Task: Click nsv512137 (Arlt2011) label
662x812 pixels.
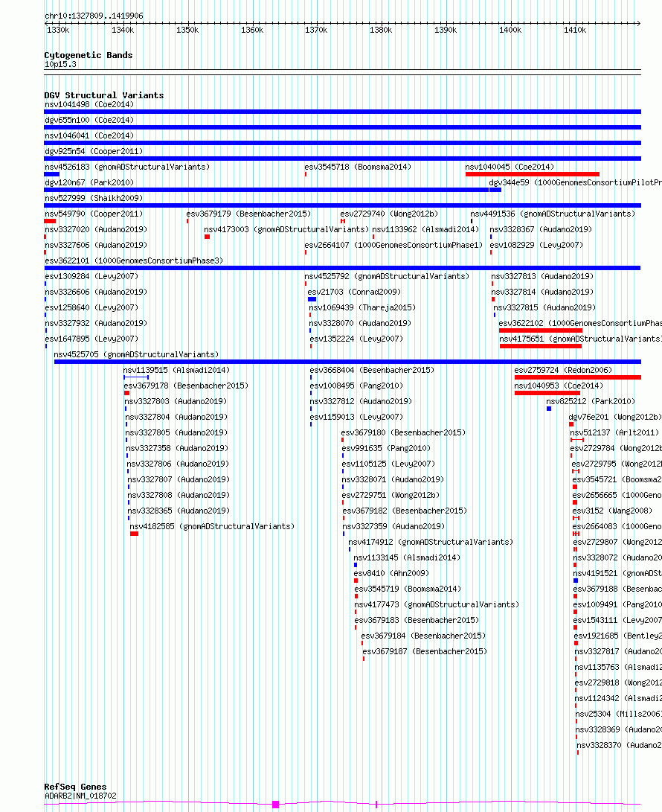Action: click(614, 432)
